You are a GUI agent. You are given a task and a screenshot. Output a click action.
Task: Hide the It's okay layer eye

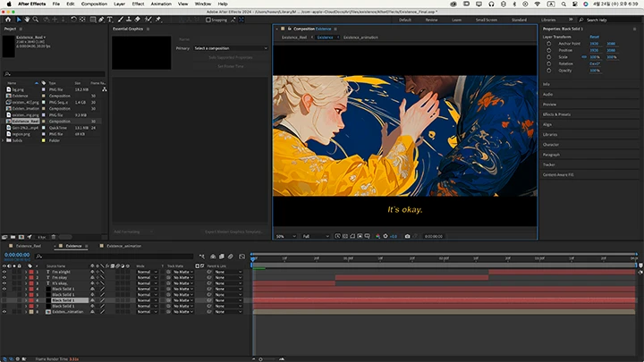(x=4, y=283)
